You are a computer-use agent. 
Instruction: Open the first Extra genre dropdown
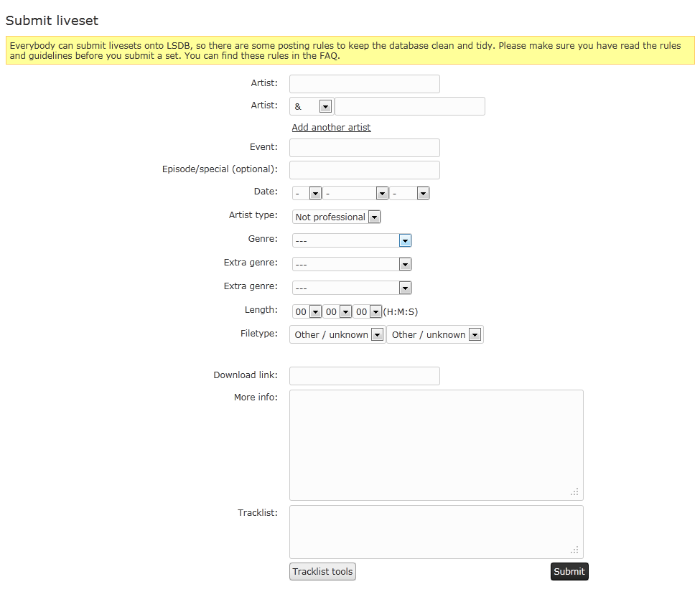click(x=352, y=264)
